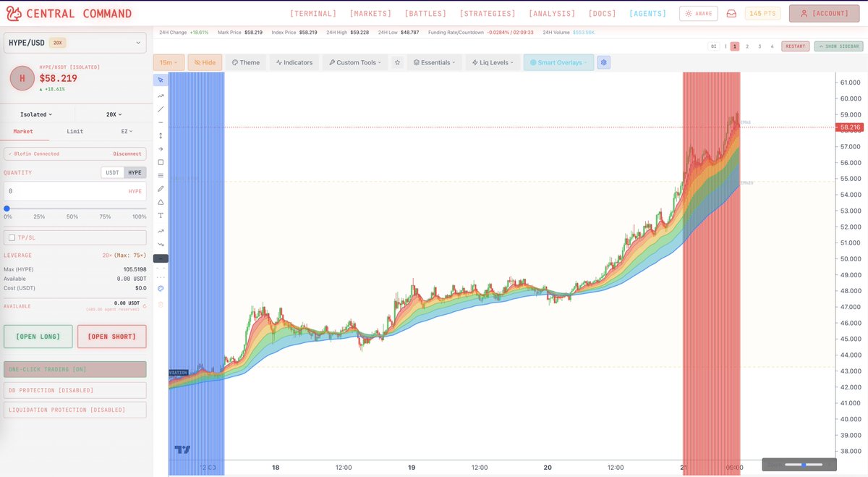Toggle Liquidation Protection setting
This screenshot has height=477, width=868.
75,410
